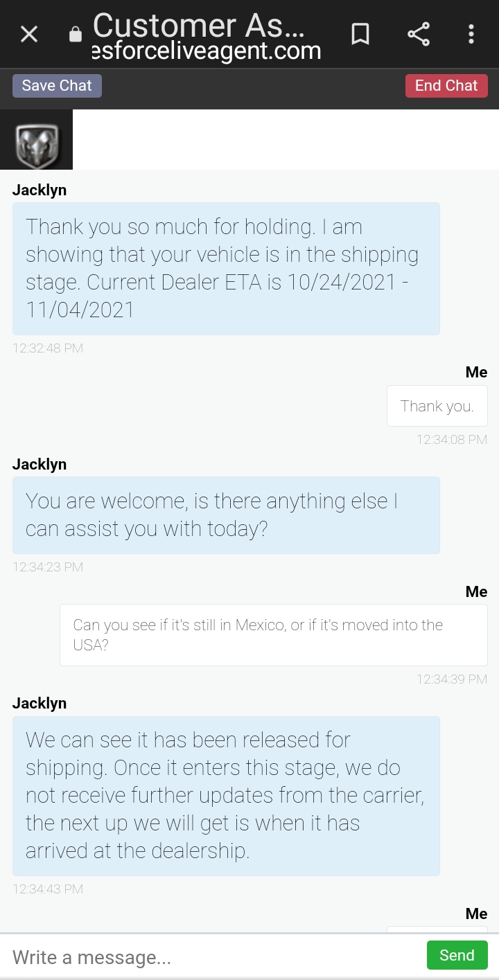The image size is (499, 980).
Task: Select the "released for shipping" message bubble
Action: [226, 795]
